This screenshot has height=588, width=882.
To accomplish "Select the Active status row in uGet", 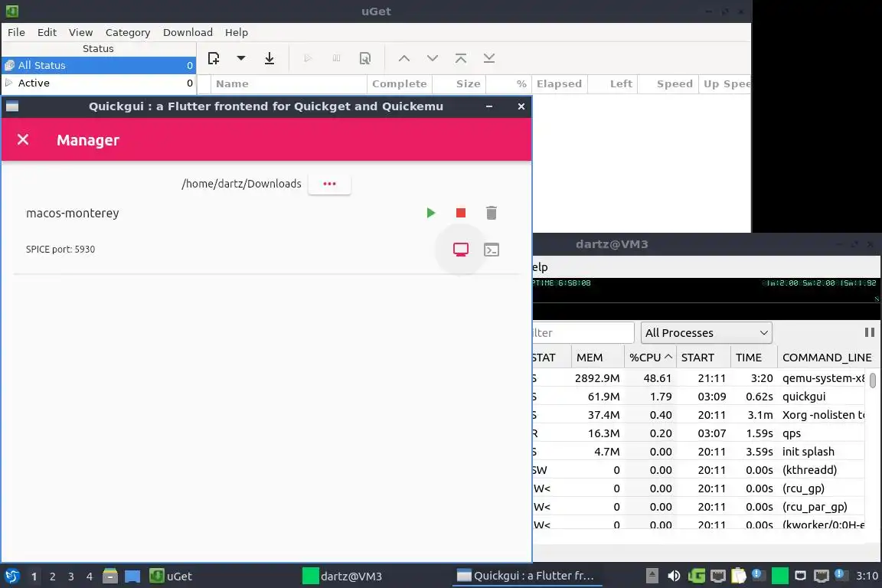I will point(99,83).
